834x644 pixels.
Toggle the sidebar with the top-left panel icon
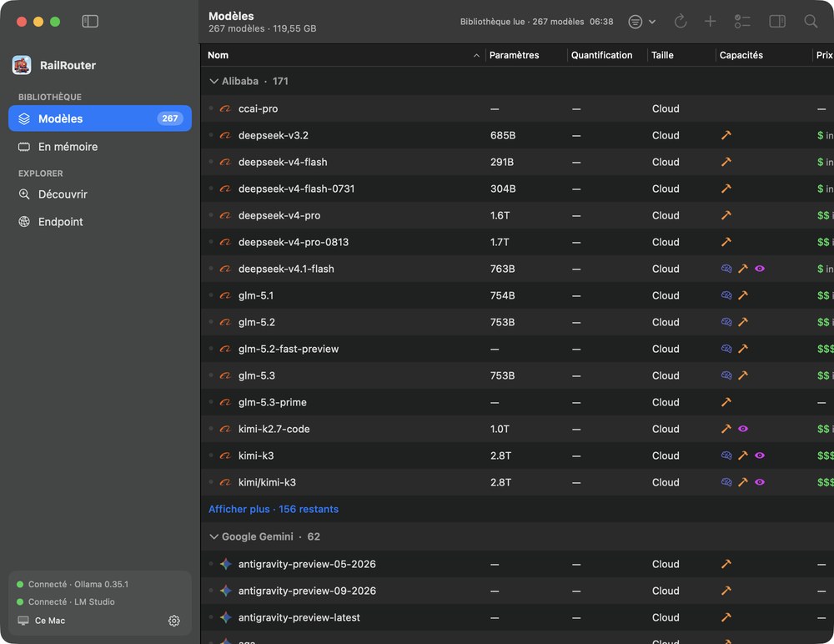pos(90,22)
